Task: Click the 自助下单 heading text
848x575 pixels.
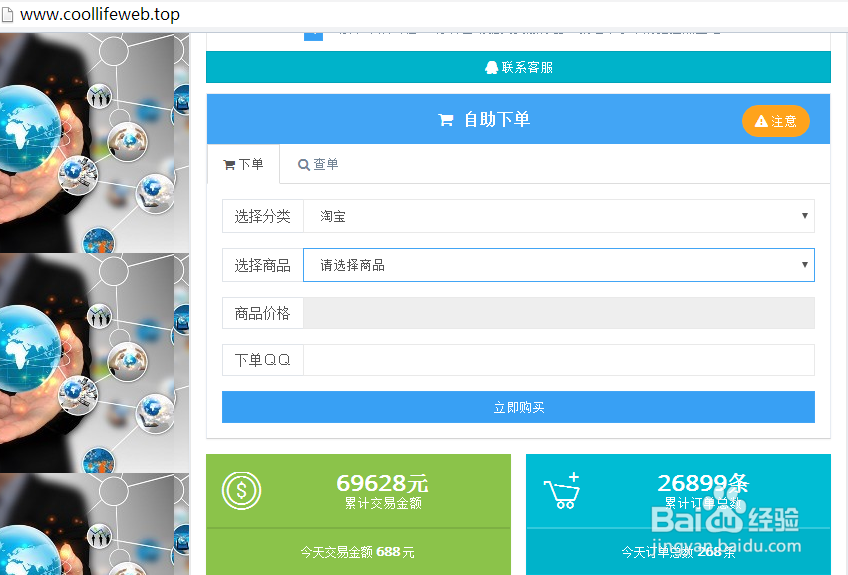Action: tap(497, 120)
